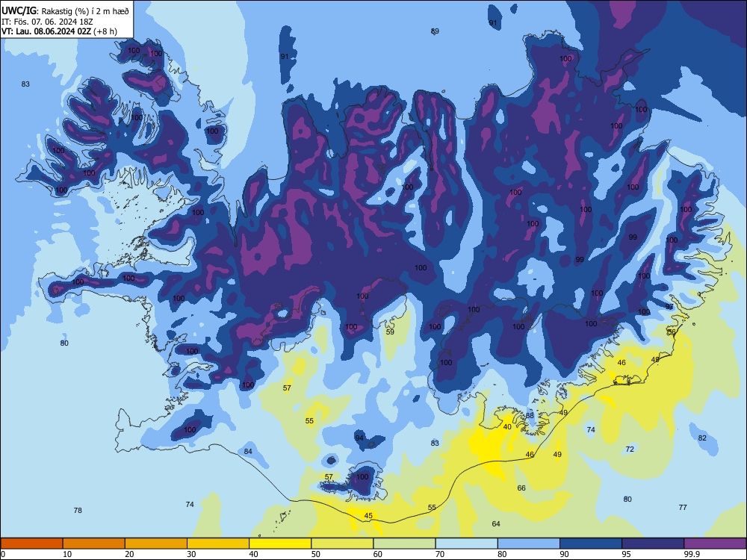Click the map value '45' near the south coast
The width and height of the screenshot is (747, 560).
coord(368,516)
